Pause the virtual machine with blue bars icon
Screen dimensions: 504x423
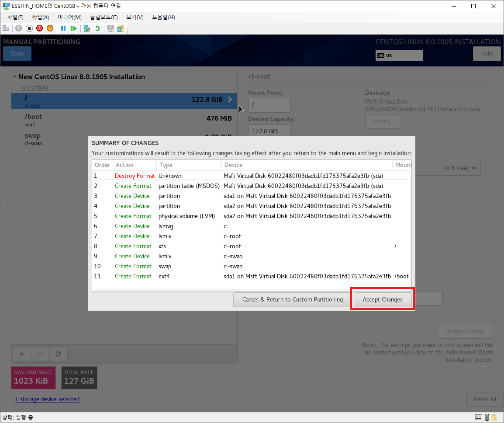click(63, 28)
